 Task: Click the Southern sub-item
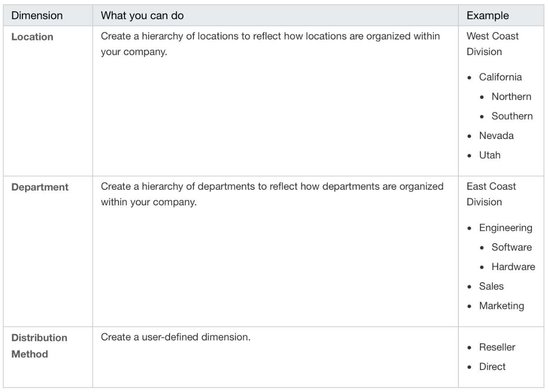pyautogui.click(x=512, y=116)
